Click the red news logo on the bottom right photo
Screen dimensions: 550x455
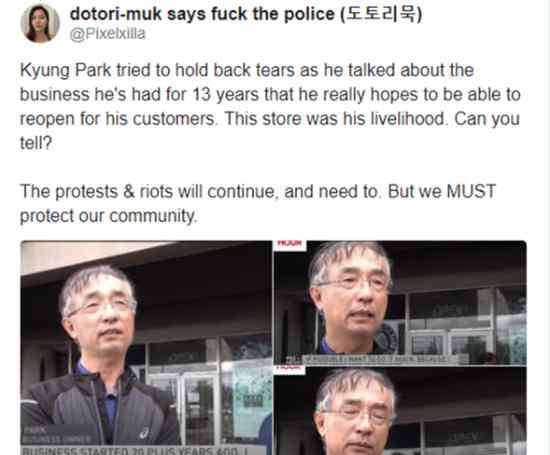point(290,369)
